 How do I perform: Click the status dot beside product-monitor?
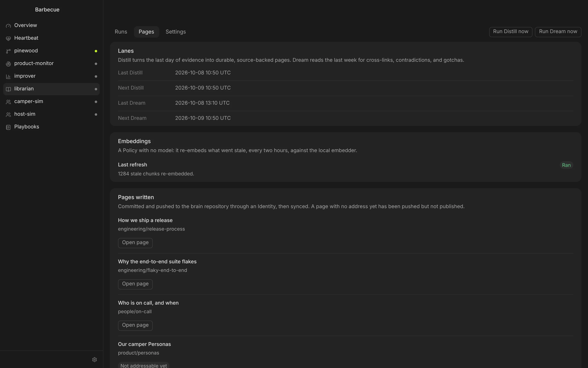[x=96, y=64]
